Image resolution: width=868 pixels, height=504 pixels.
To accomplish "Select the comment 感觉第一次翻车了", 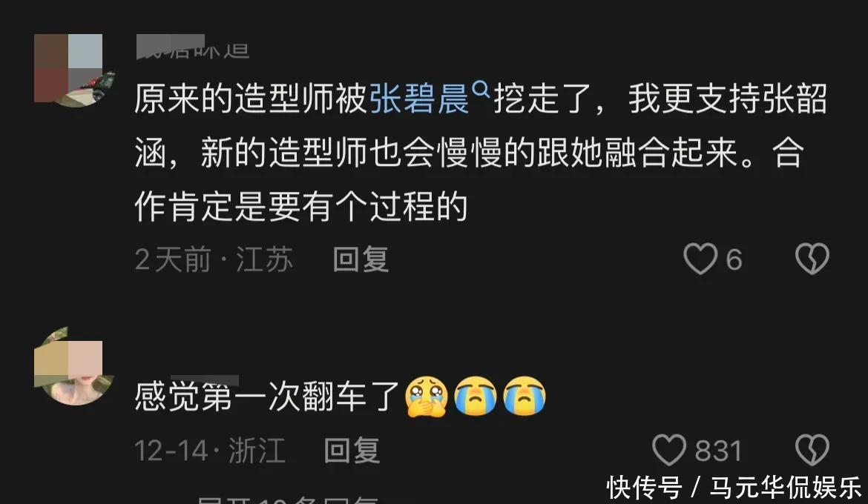I will [267, 397].
